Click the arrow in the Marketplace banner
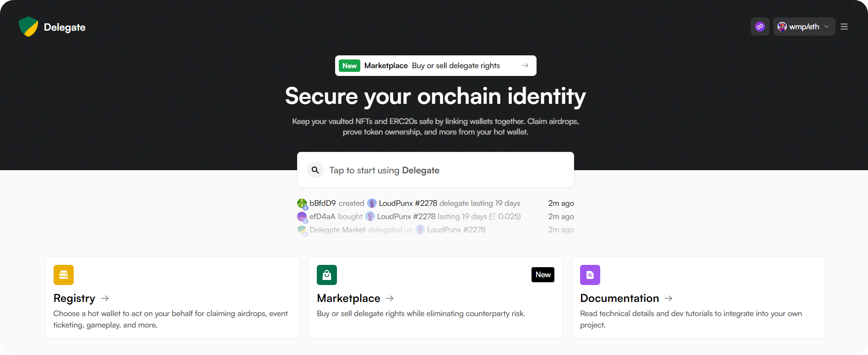Screen dimensions: 868x355 [525, 65]
